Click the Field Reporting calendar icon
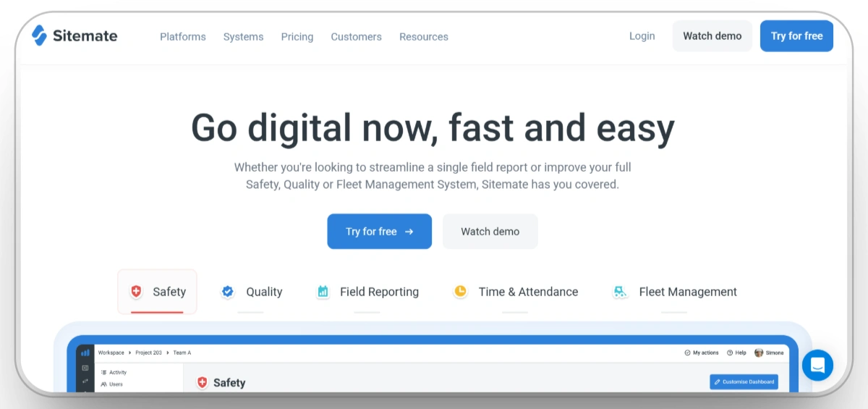868x409 pixels. (x=323, y=292)
